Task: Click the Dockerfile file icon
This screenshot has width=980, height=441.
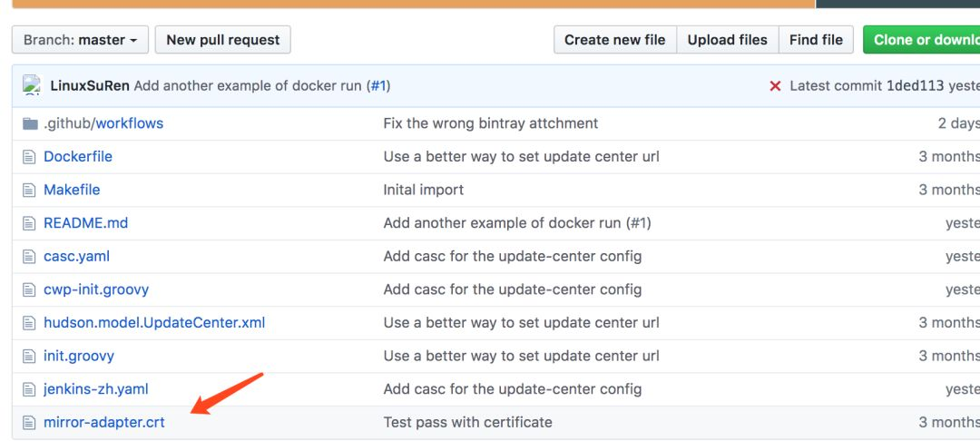Action: click(x=29, y=157)
